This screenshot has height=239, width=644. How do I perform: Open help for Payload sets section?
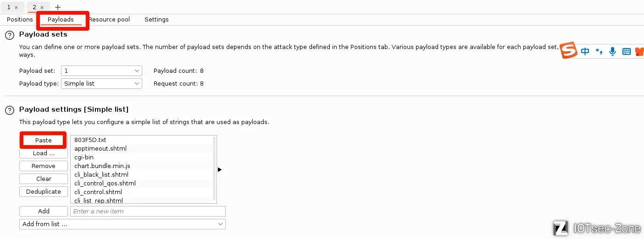tap(9, 35)
